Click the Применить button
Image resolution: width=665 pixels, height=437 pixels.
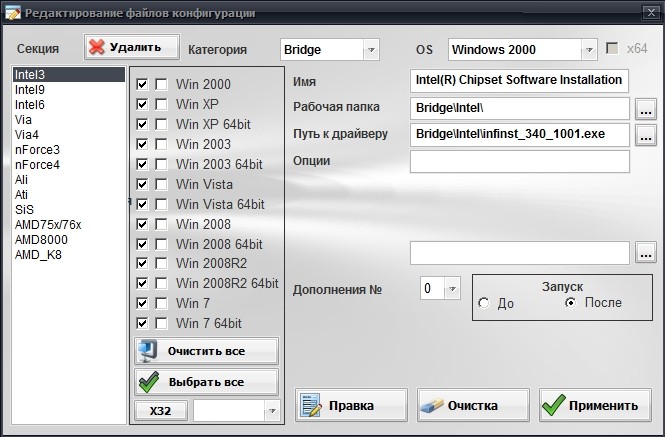pos(595,405)
